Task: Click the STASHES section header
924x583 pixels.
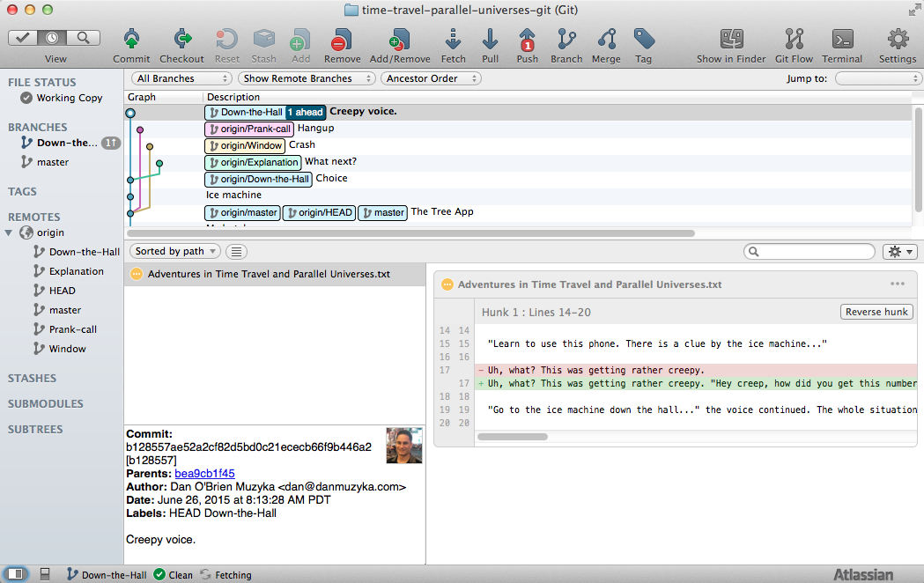Action: 32,378
